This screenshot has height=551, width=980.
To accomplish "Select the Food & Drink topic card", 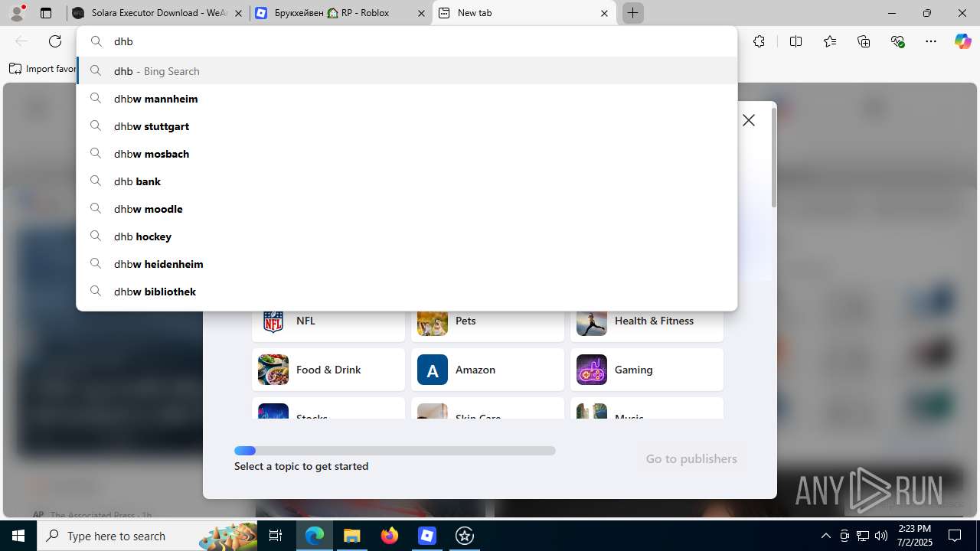I will 328,370.
